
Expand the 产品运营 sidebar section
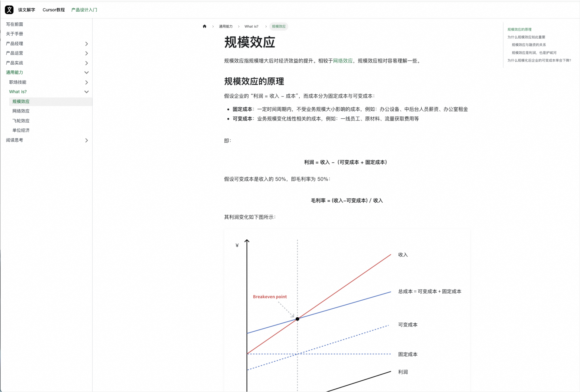[87, 53]
